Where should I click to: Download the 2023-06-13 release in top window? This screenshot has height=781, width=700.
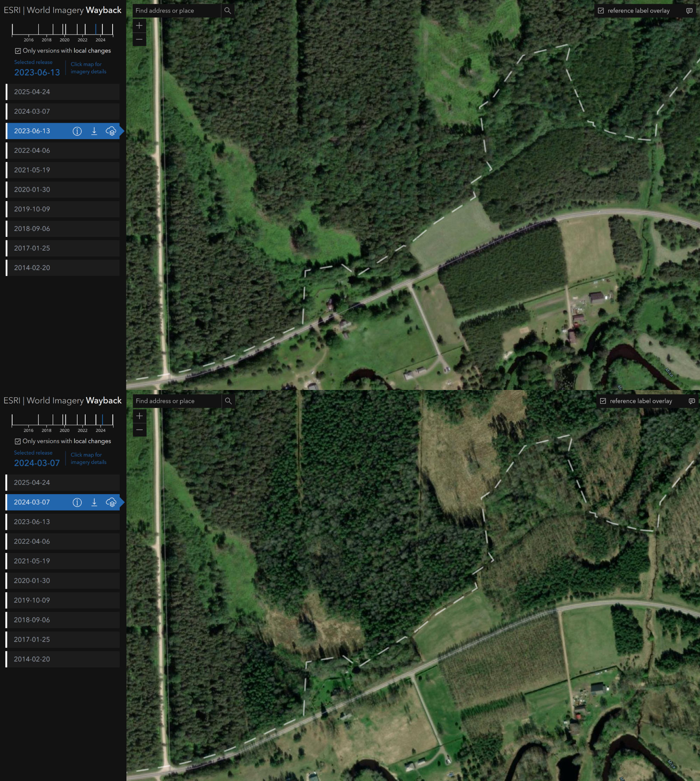(x=94, y=131)
